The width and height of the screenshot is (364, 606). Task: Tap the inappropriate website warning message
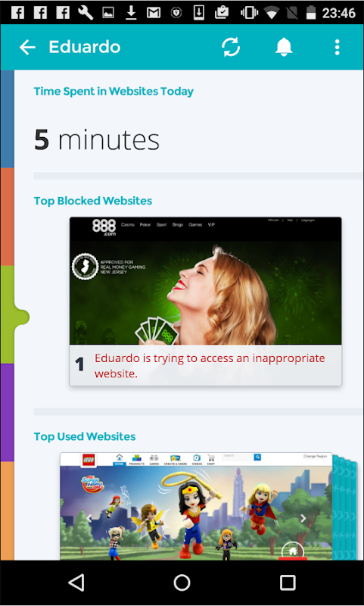[210, 366]
